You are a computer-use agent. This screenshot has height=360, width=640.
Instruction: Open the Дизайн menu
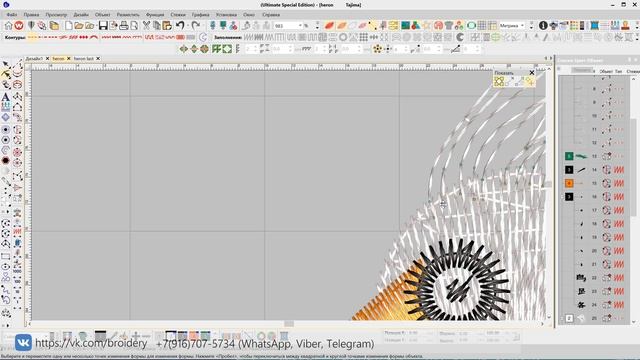pos(81,15)
